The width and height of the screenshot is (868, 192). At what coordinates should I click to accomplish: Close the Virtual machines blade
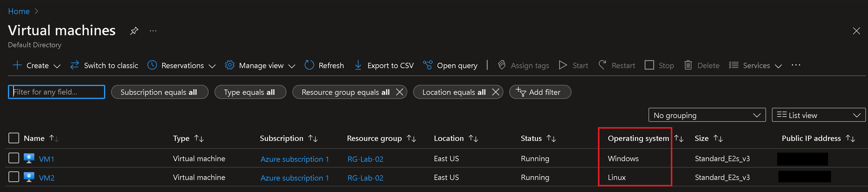[856, 31]
